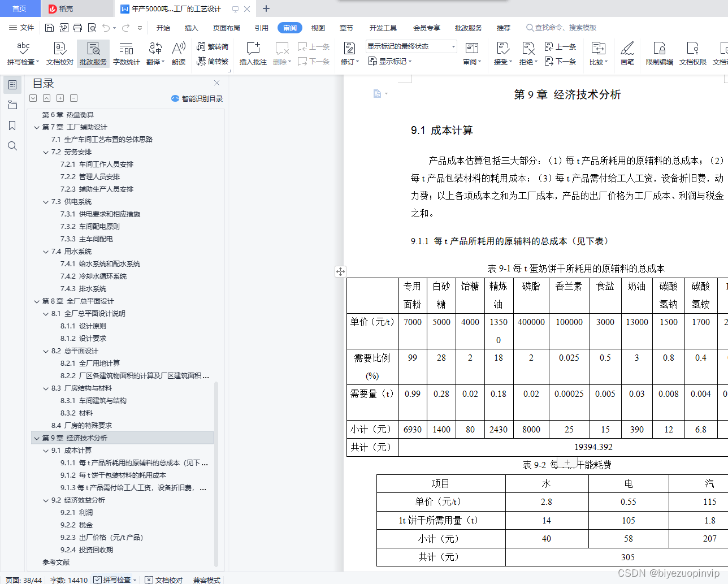The image size is (728, 584).
Task: Jump to 9.2.4 投资回收期 heading
Action: [x=86, y=550]
